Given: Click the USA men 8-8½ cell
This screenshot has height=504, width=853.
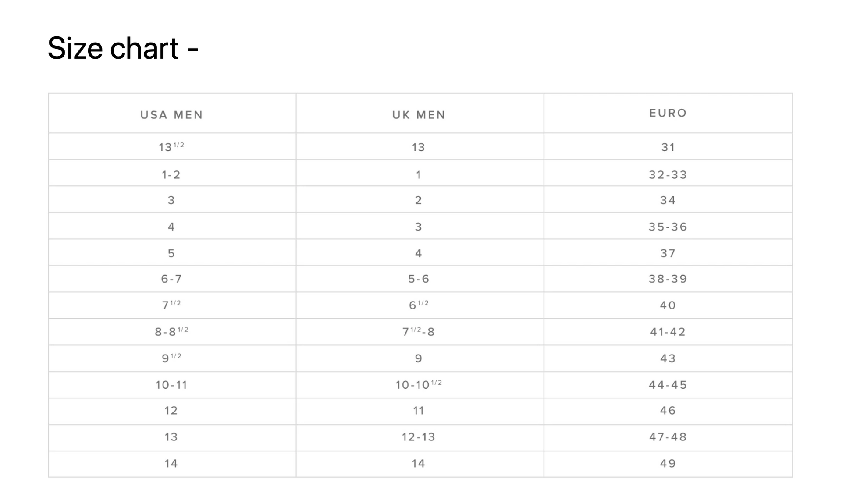Looking at the screenshot, I should [x=171, y=332].
